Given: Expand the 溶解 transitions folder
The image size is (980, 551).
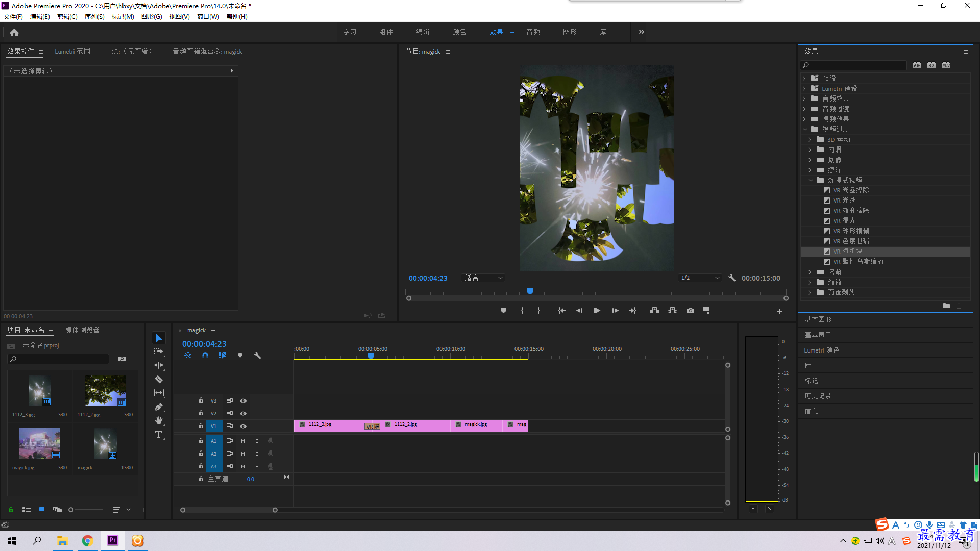Looking at the screenshot, I should point(810,272).
